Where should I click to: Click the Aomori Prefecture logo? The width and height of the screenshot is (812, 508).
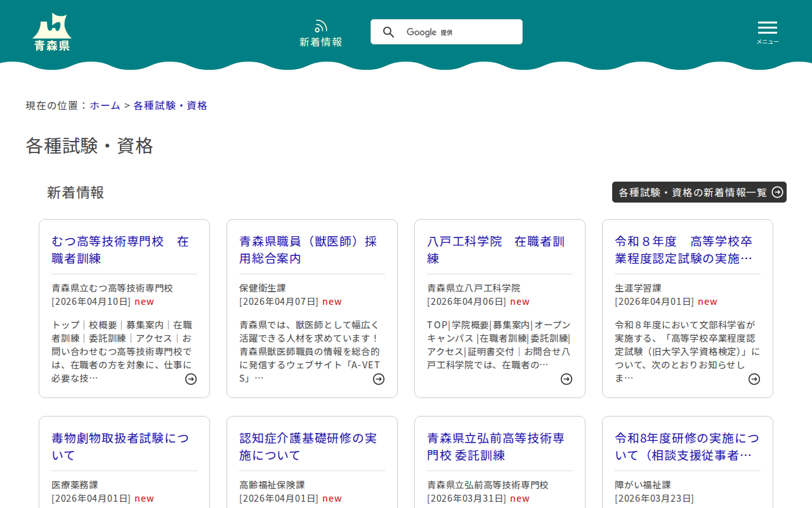[x=52, y=32]
